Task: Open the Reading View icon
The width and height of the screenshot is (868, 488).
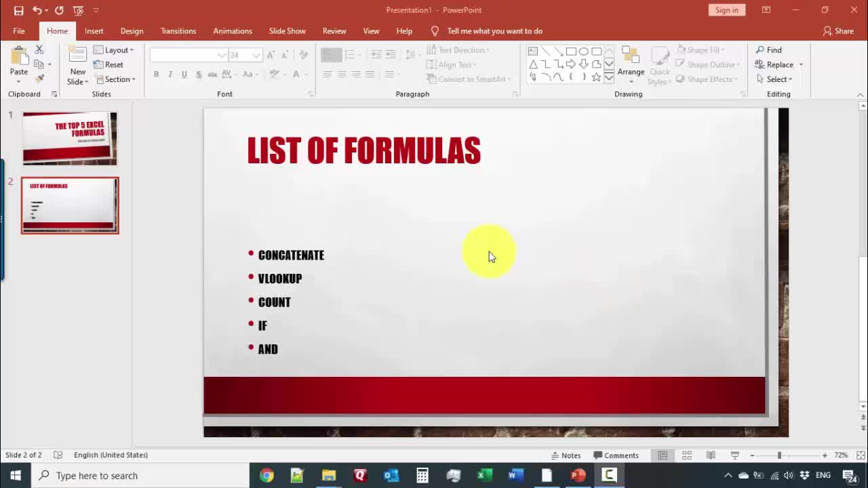Action: point(711,455)
